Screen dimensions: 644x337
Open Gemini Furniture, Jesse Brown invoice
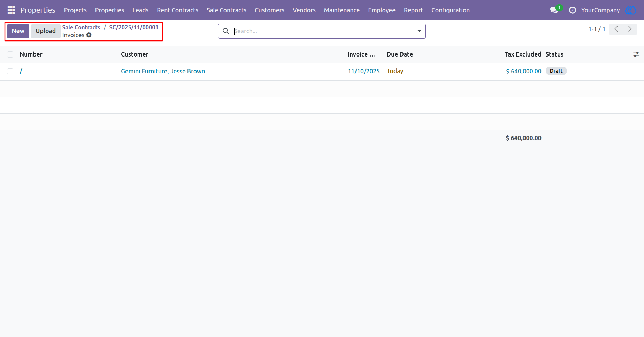(163, 71)
